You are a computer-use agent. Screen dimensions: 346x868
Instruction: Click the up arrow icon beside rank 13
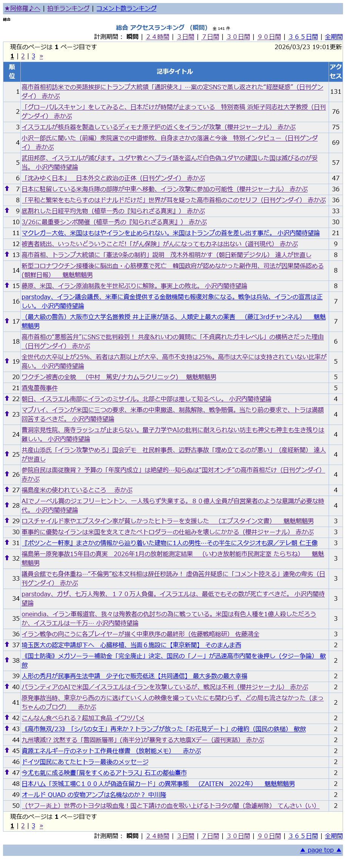click(x=7, y=254)
